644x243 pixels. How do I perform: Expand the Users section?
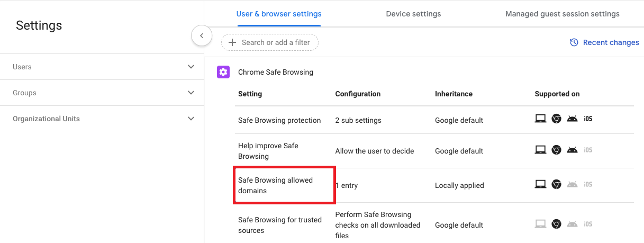[x=102, y=67]
